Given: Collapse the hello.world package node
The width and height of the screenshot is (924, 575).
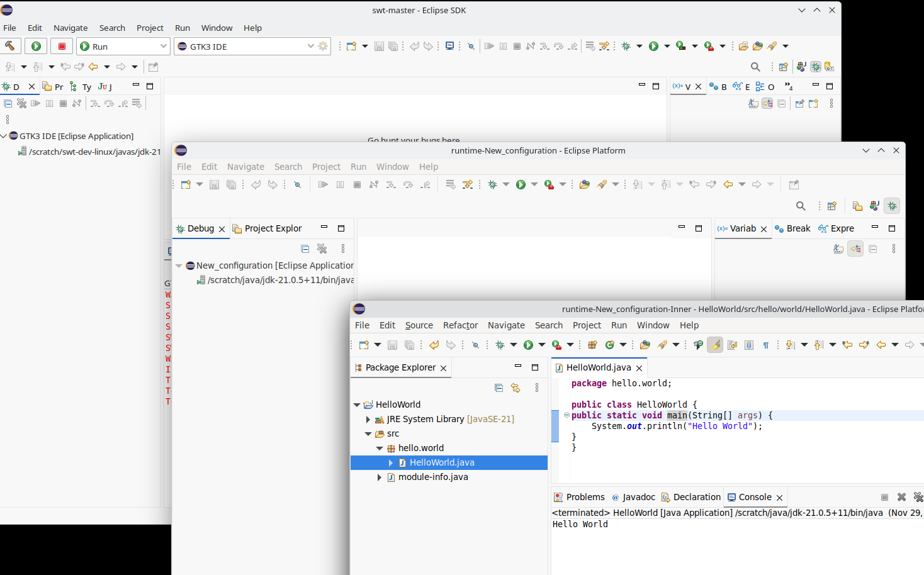Looking at the screenshot, I should point(380,449).
